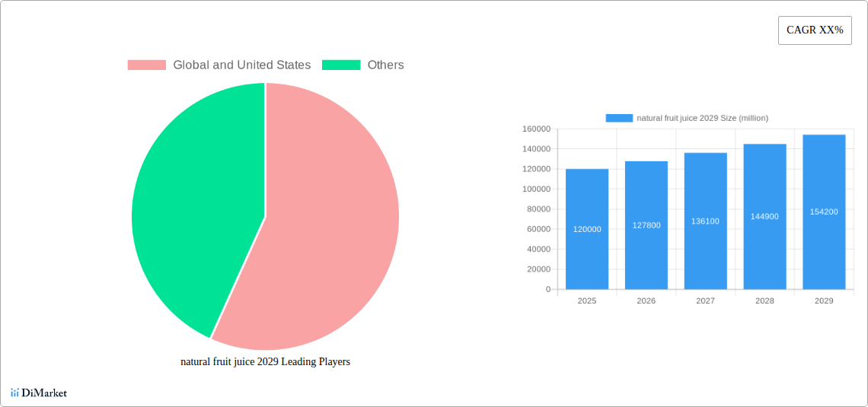This screenshot has width=868, height=407.
Task: Toggle the pink Global and United States legend swatch
Action: (x=146, y=65)
